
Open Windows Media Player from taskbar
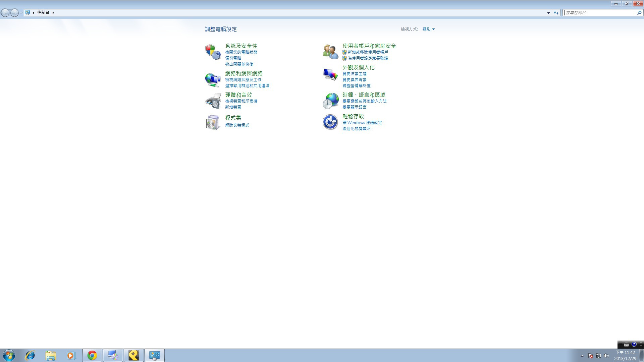point(71,355)
